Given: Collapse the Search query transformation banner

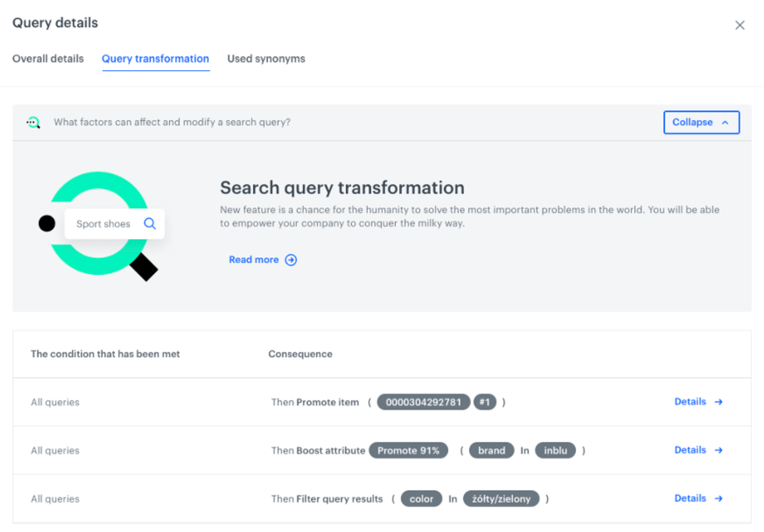Looking at the screenshot, I should click(701, 122).
